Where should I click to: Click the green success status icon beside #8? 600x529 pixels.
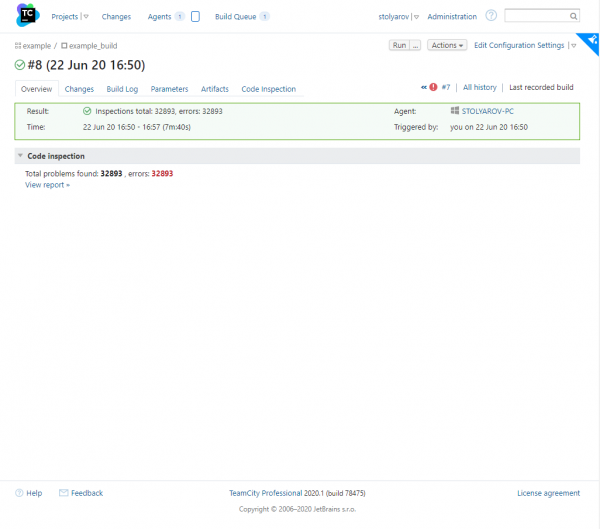[x=20, y=65]
